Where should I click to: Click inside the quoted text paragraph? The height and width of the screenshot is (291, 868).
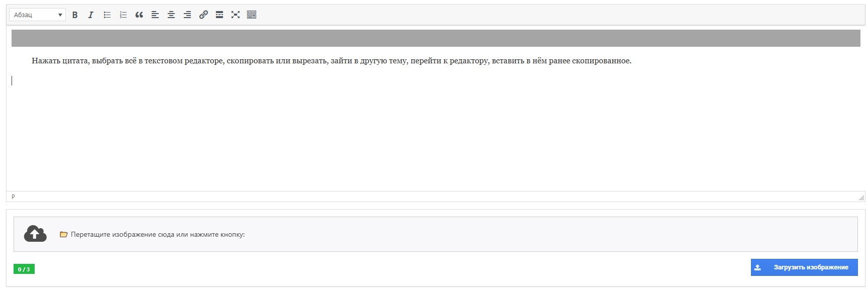332,61
